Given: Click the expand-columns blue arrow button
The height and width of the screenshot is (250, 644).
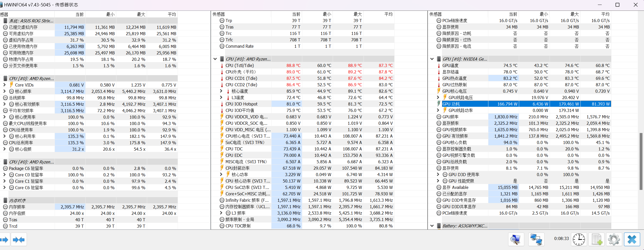Looking at the screenshot, I should point(4,240).
